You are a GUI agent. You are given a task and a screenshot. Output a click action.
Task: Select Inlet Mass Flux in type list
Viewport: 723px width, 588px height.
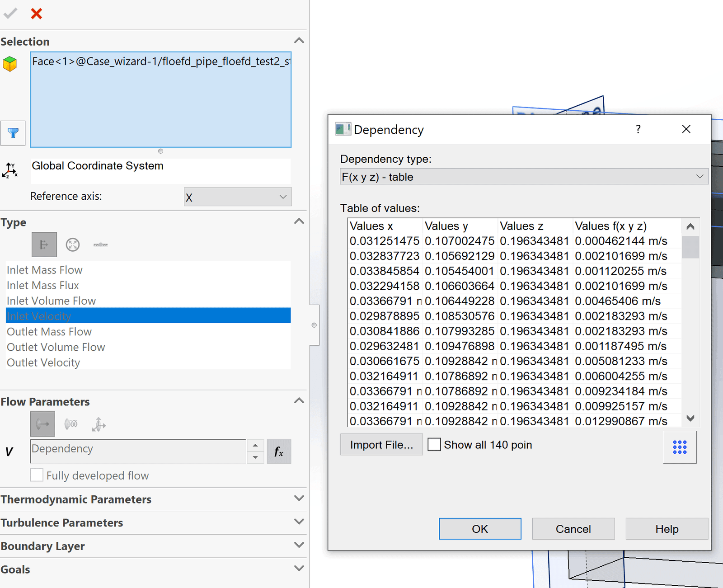tap(148, 285)
